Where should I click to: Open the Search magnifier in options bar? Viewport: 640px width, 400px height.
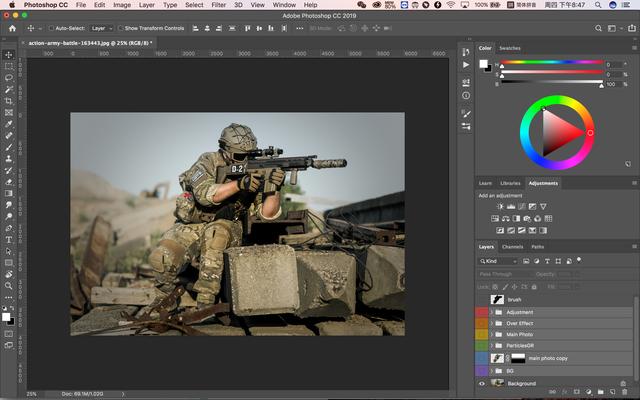point(598,28)
